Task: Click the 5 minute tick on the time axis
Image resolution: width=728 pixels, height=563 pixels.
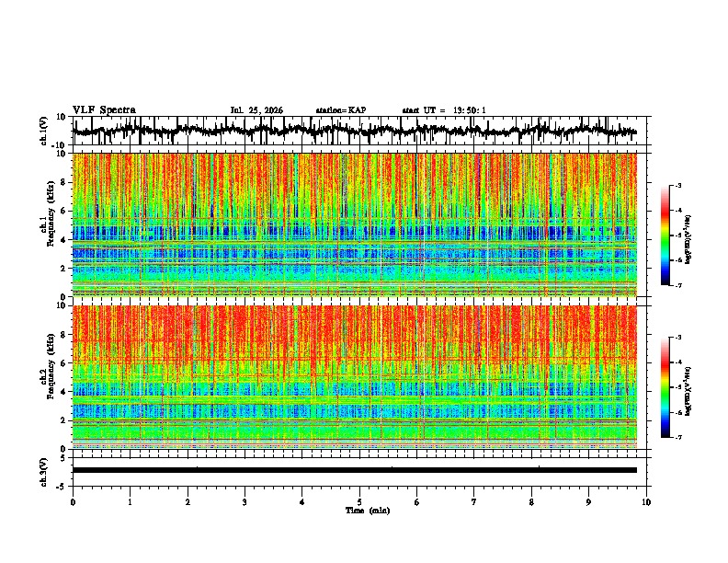Action: click(359, 502)
